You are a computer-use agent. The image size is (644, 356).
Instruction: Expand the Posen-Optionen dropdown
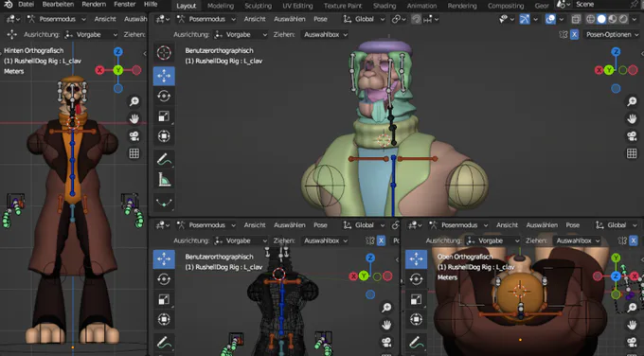click(x=612, y=34)
